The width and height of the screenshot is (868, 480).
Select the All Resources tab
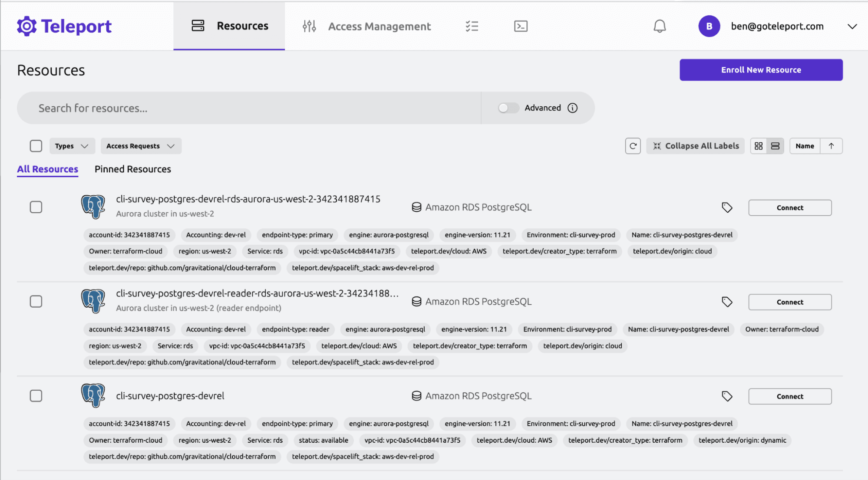(x=47, y=168)
